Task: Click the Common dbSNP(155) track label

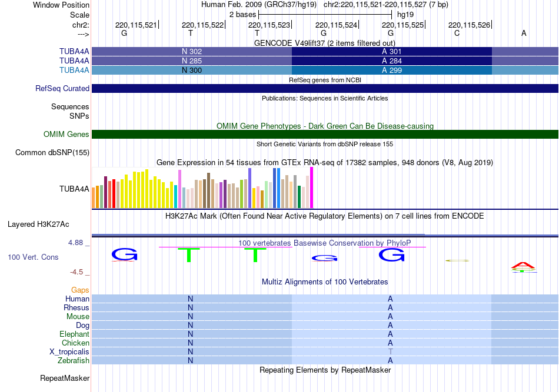Action: click(x=52, y=152)
